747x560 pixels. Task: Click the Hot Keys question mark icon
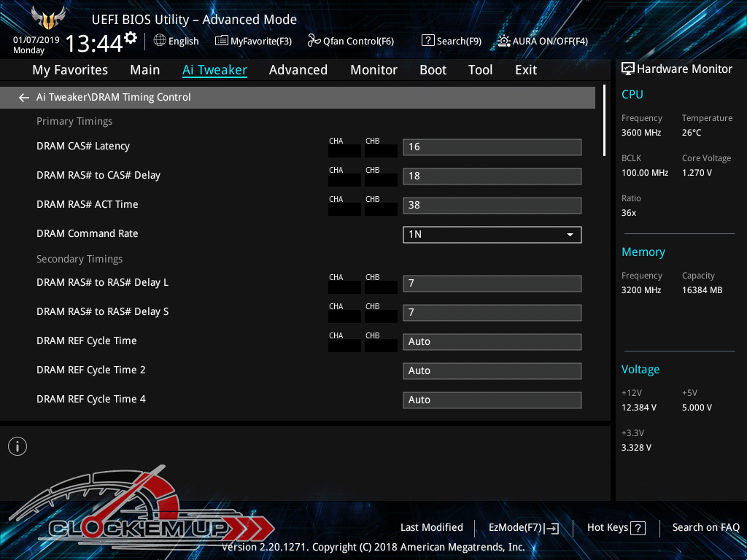point(638,528)
